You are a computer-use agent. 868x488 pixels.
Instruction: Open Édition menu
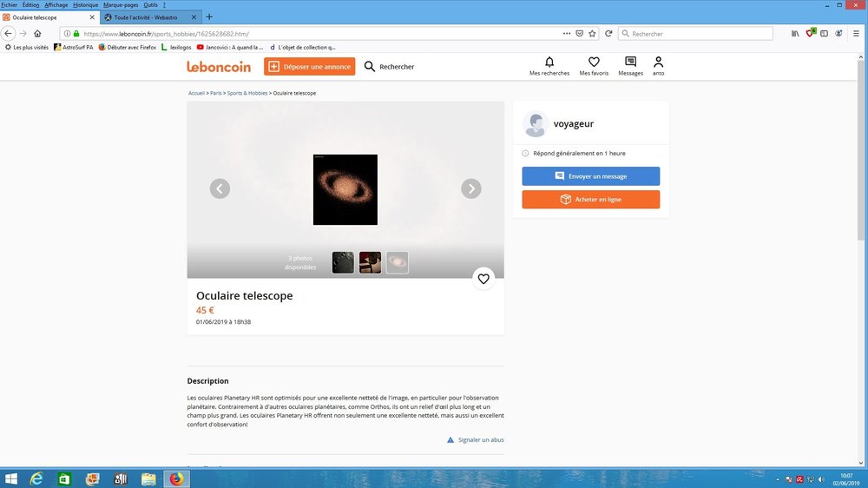(30, 4)
